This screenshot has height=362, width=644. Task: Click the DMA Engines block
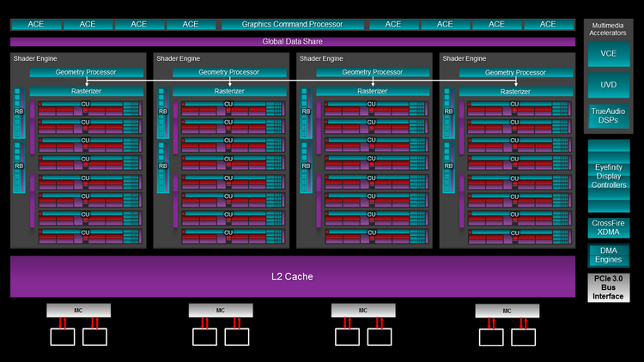pos(609,255)
